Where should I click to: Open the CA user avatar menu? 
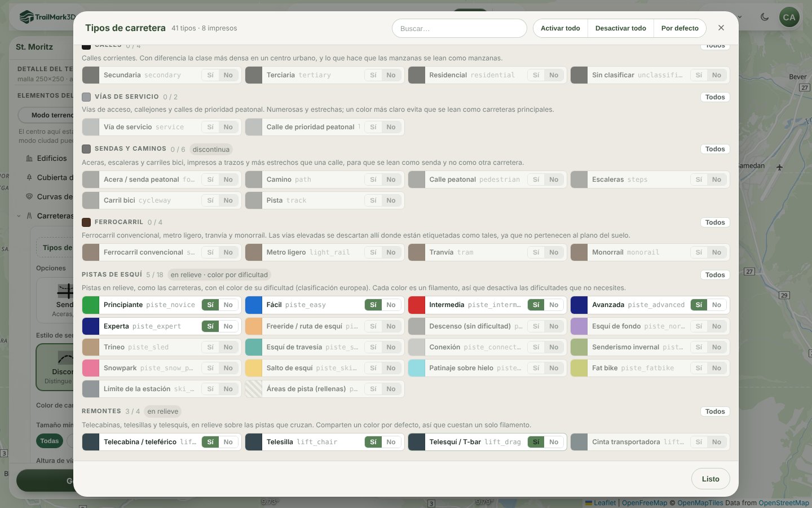coord(789,17)
